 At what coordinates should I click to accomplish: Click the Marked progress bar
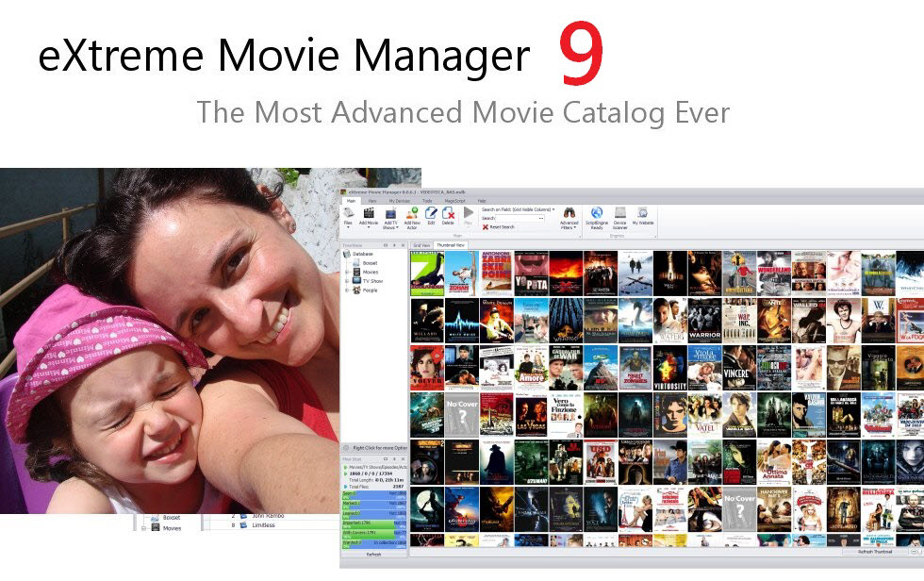[x=374, y=505]
